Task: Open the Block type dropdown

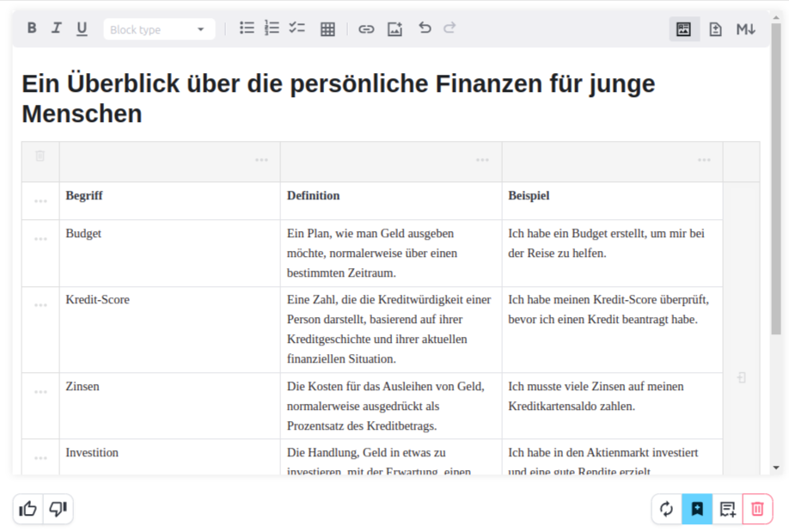Action: [x=159, y=29]
